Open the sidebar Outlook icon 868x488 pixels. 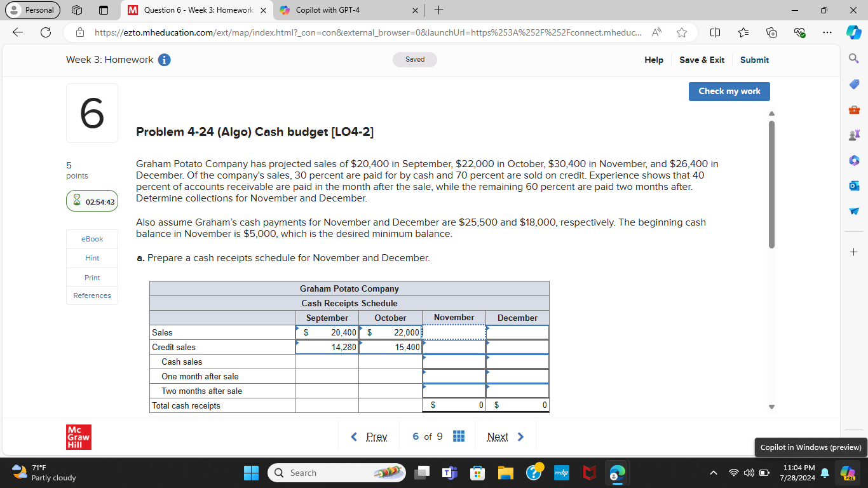click(x=853, y=186)
